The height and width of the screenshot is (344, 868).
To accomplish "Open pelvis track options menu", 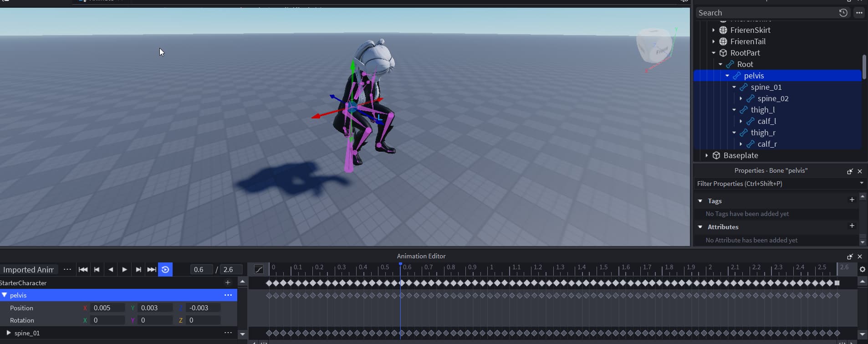I will click(x=228, y=295).
